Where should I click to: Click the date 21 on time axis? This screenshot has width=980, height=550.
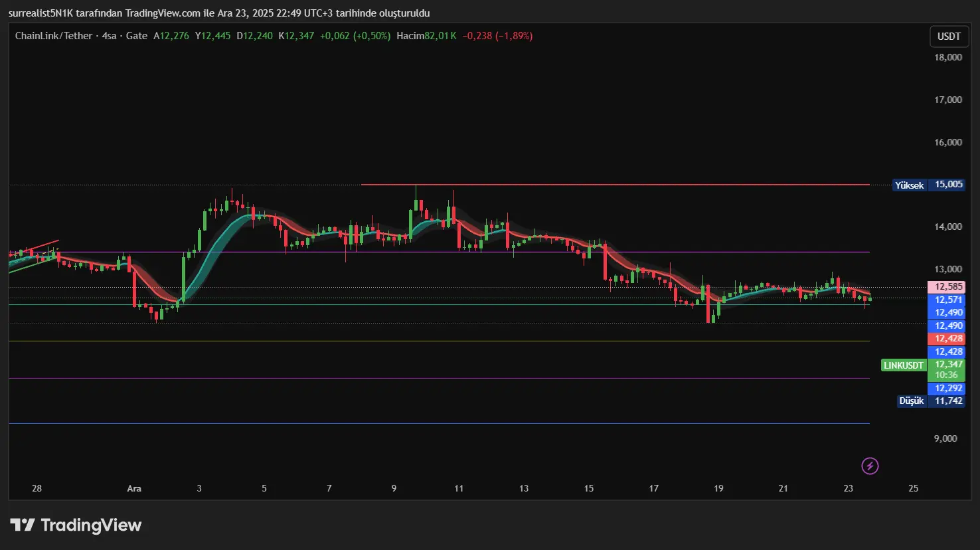click(x=783, y=489)
